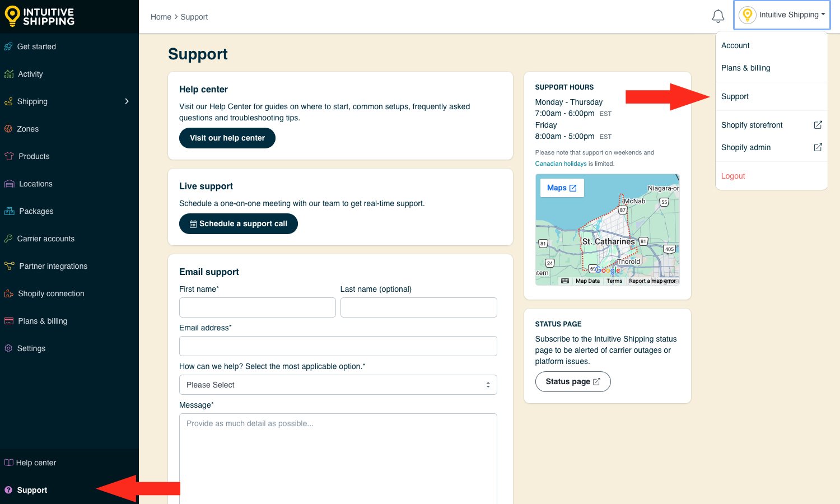This screenshot has width=840, height=504.
Task: Open the Maps link on the map
Action: (562, 188)
